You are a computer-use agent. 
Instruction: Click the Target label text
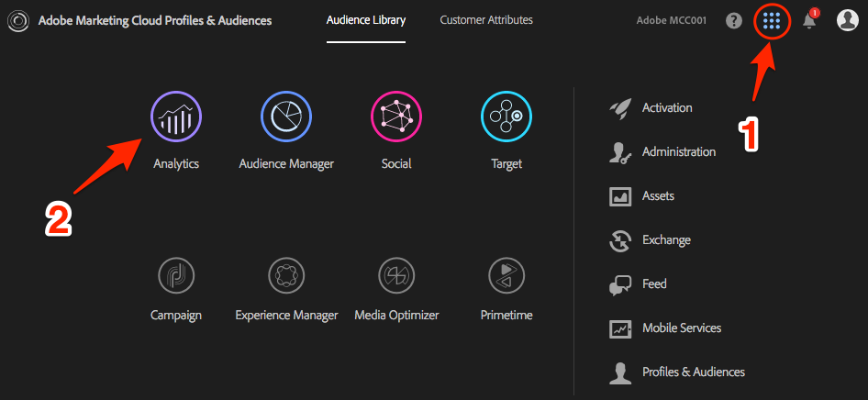coord(506,164)
